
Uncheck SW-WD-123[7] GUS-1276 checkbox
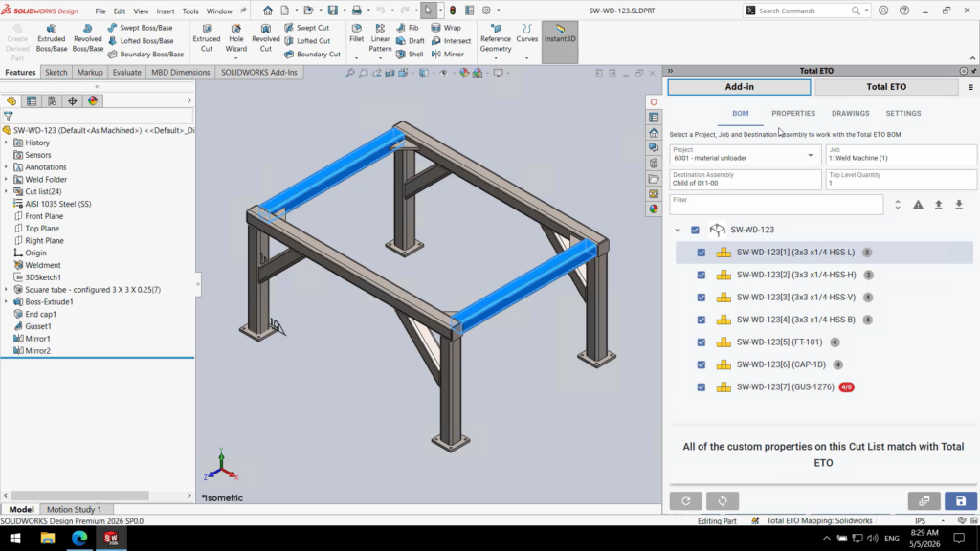tap(702, 387)
